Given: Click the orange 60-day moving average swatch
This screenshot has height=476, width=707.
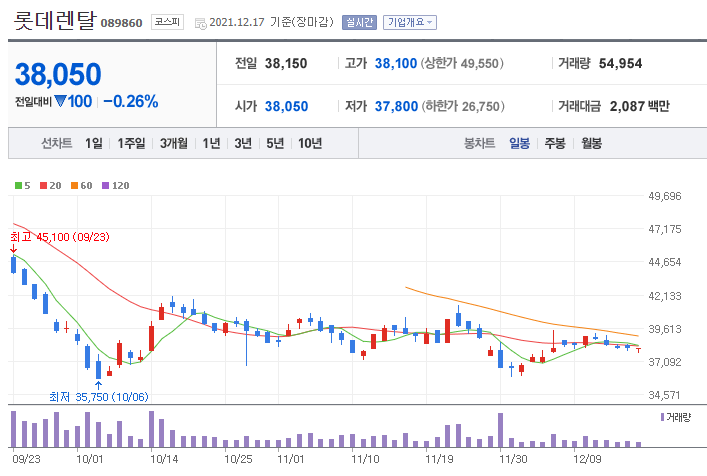Looking at the screenshot, I should coord(74,186).
